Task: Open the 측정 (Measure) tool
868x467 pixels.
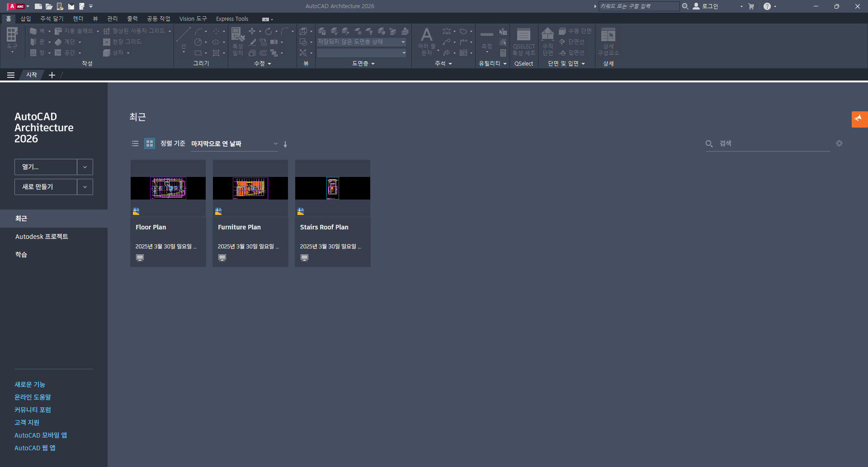Action: [x=487, y=38]
